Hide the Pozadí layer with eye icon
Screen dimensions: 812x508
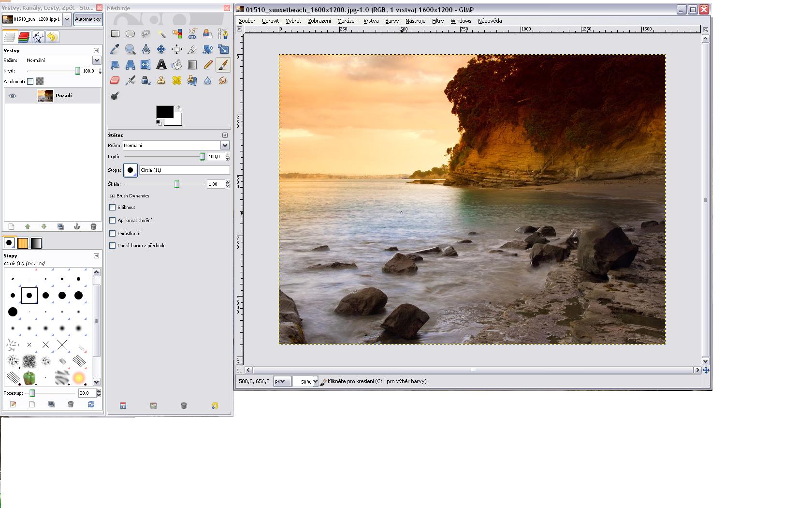(13, 96)
